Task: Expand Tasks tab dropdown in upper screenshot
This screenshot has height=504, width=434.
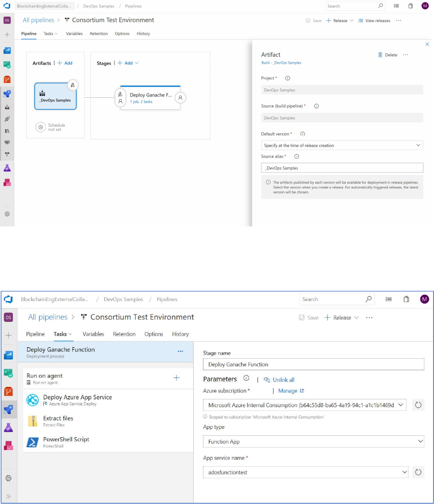Action: pos(56,34)
